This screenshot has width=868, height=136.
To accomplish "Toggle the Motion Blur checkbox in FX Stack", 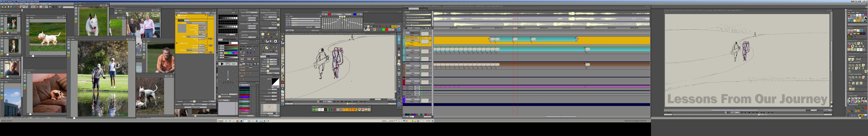I will pyautogui.click(x=179, y=43).
